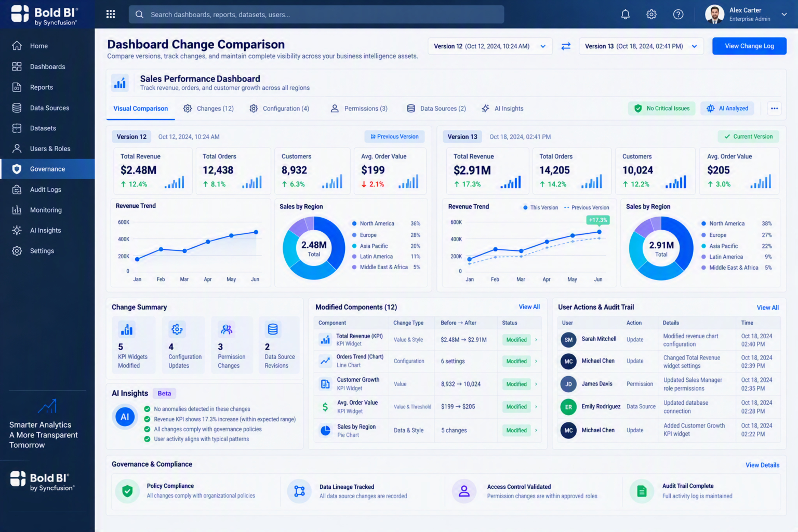
Task: Click the AI Analyzed badge
Action: coord(727,109)
